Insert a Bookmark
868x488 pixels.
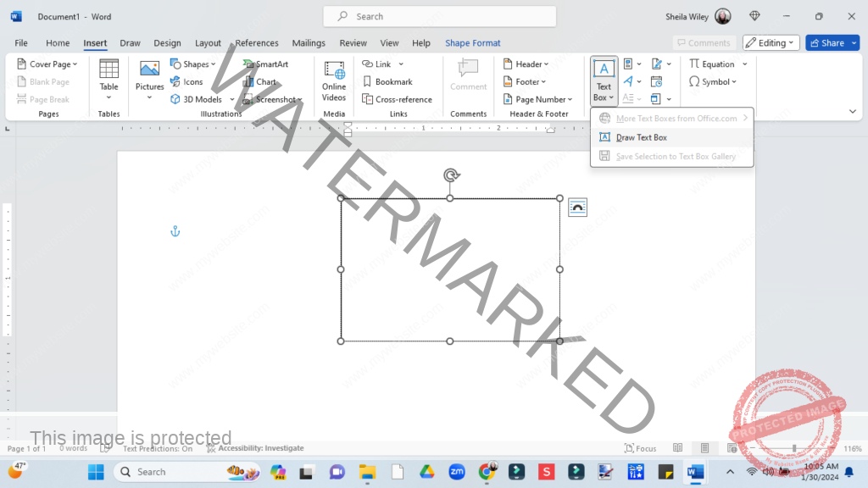387,82
